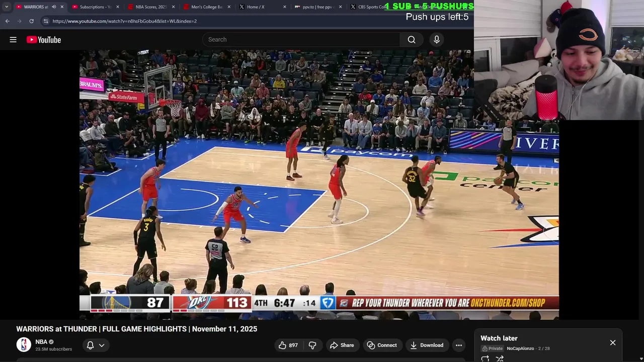Screen dimensions: 644x362
Task: Click the Private playlist privacy label
Action: point(493,348)
